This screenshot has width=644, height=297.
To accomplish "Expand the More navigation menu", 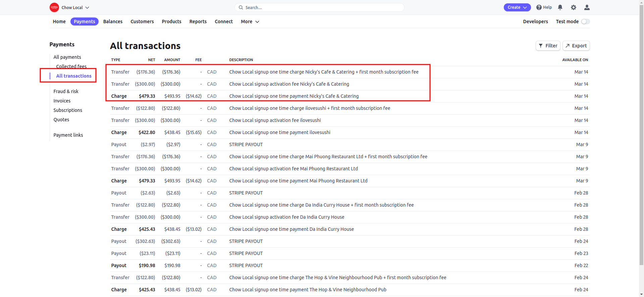I will tap(250, 22).
